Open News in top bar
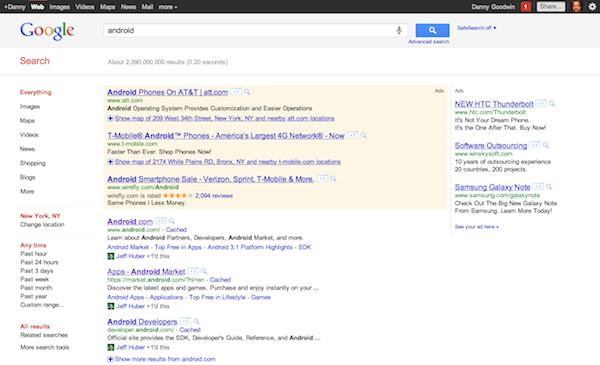This screenshot has height=365, width=600. coord(128,7)
